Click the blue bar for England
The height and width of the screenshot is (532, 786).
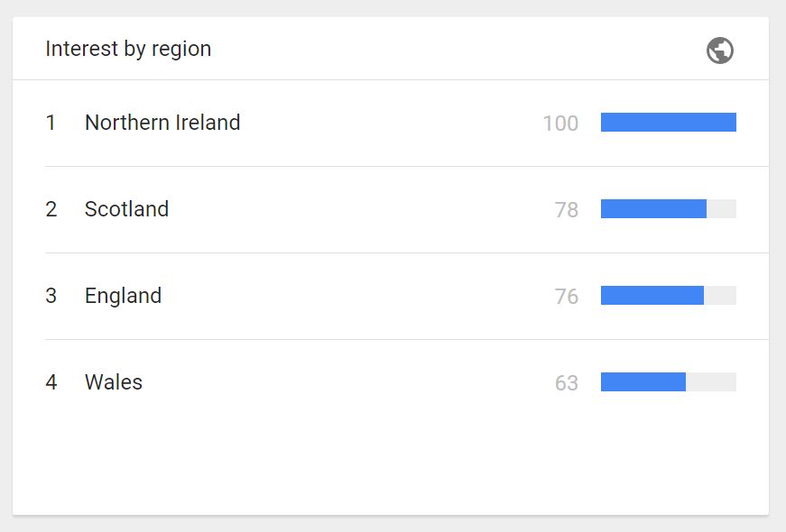coord(652,296)
